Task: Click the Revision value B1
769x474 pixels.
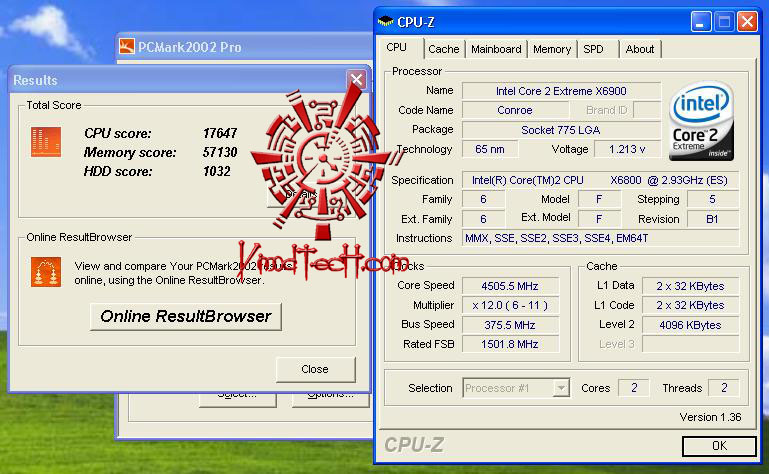Action: point(713,219)
